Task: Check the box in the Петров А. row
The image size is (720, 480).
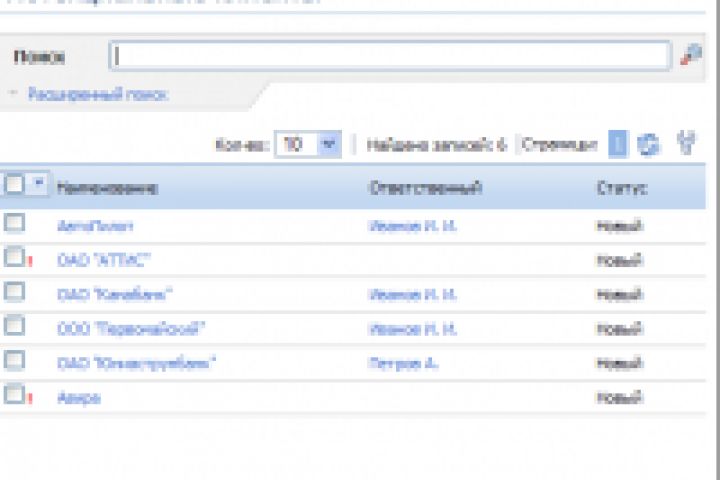Action: [x=14, y=360]
